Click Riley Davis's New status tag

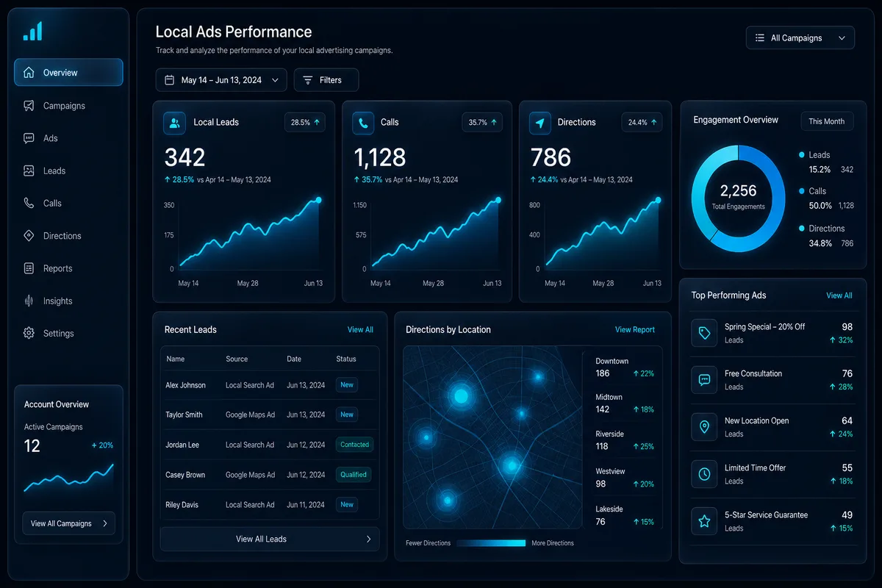click(x=347, y=505)
